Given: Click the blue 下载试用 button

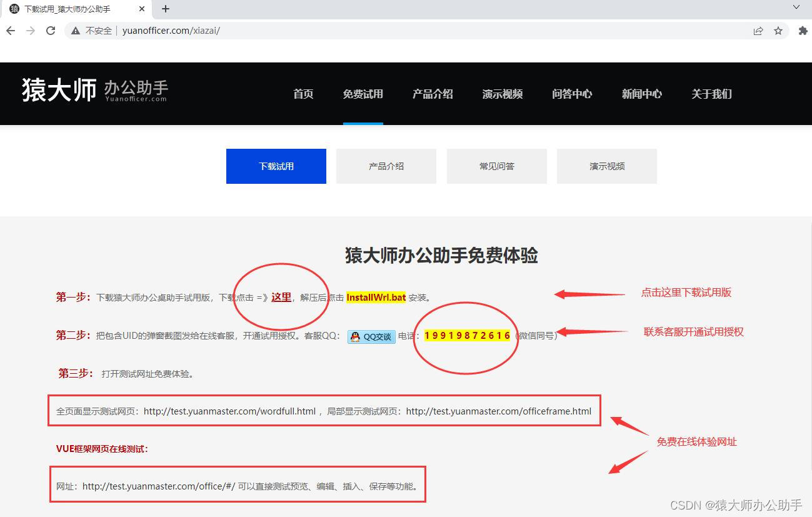Looking at the screenshot, I should (276, 166).
